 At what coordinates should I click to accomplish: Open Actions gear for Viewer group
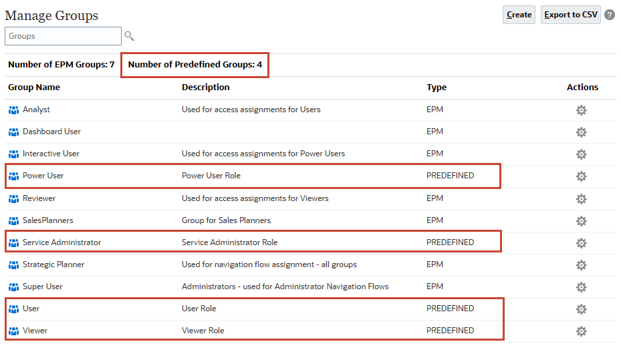581,331
